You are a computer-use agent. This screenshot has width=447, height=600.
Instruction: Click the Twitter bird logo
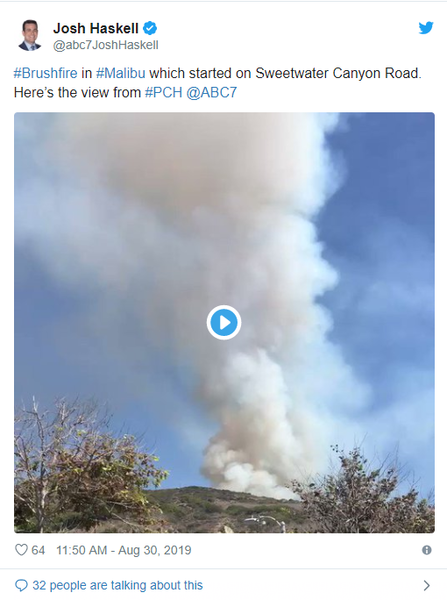426,28
